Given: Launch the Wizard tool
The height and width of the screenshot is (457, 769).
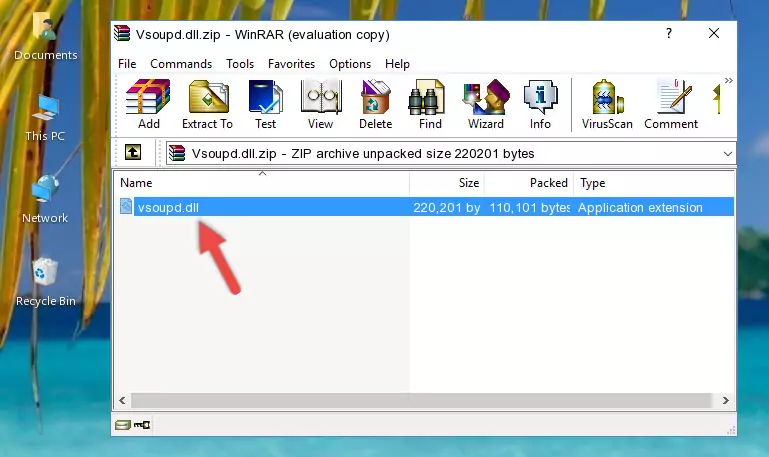Looking at the screenshot, I should point(486,104).
